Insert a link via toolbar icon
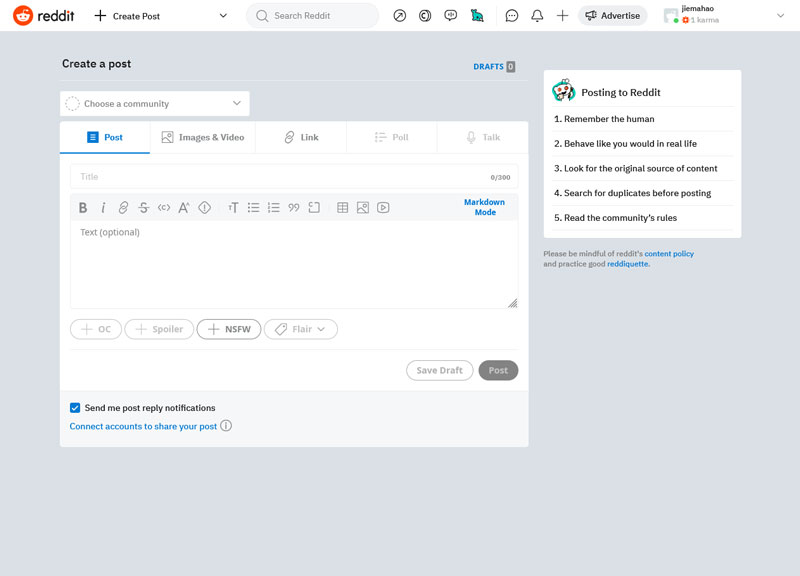The height and width of the screenshot is (576, 800). (123, 208)
